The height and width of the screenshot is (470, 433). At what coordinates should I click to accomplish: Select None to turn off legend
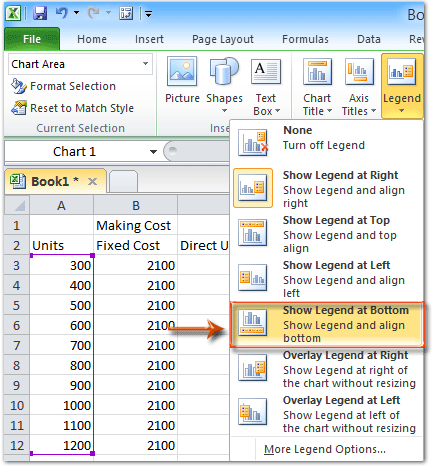point(326,142)
